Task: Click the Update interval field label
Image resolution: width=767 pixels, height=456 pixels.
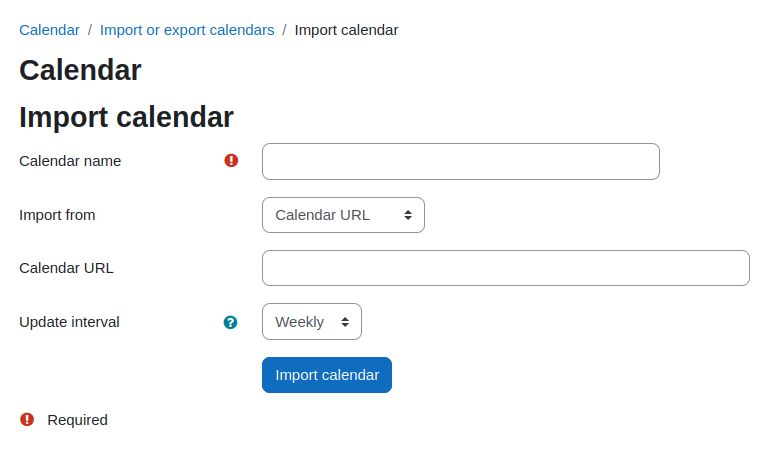Action: click(x=69, y=322)
